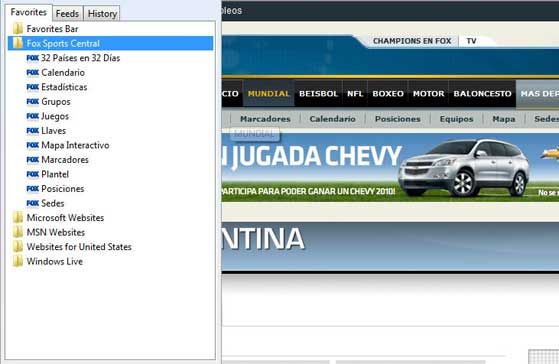This screenshot has width=559, height=364.
Task: Click FOX icon beside Calendario favorite
Action: tap(32, 73)
